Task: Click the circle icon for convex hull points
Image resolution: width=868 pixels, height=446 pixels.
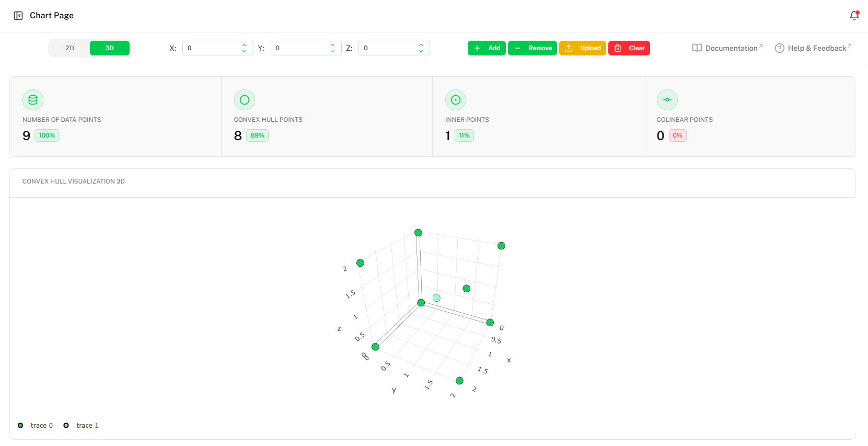Action: pyautogui.click(x=245, y=100)
